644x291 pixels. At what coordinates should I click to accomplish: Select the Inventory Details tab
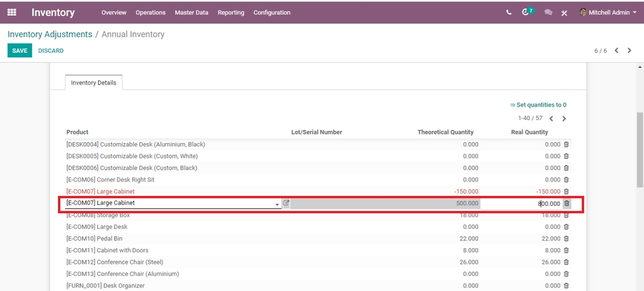94,83
